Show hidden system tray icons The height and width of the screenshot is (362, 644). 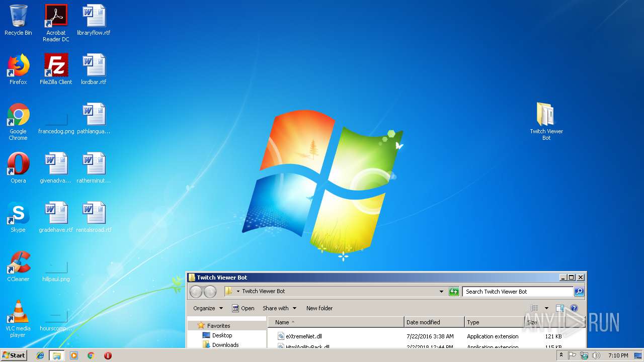[x=561, y=355]
